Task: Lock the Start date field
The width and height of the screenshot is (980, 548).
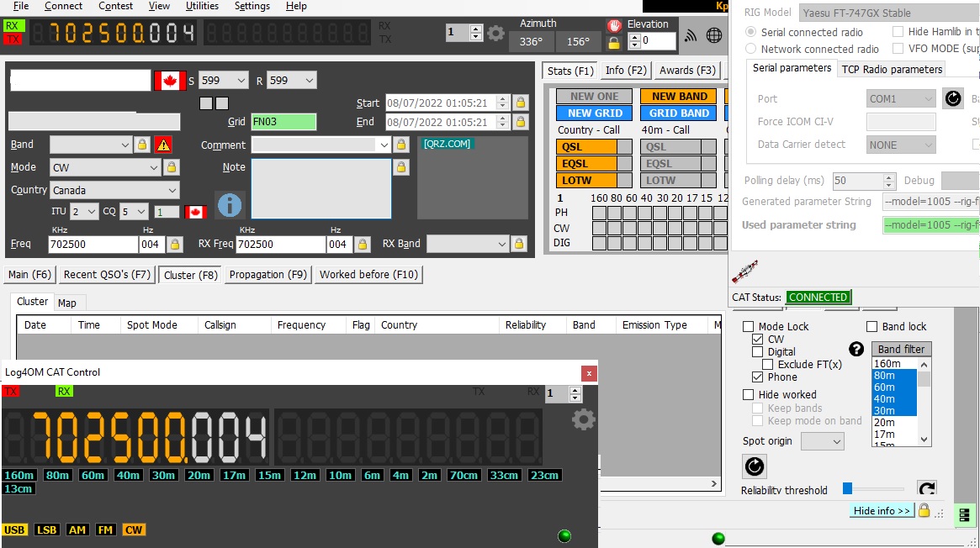Action: point(521,103)
